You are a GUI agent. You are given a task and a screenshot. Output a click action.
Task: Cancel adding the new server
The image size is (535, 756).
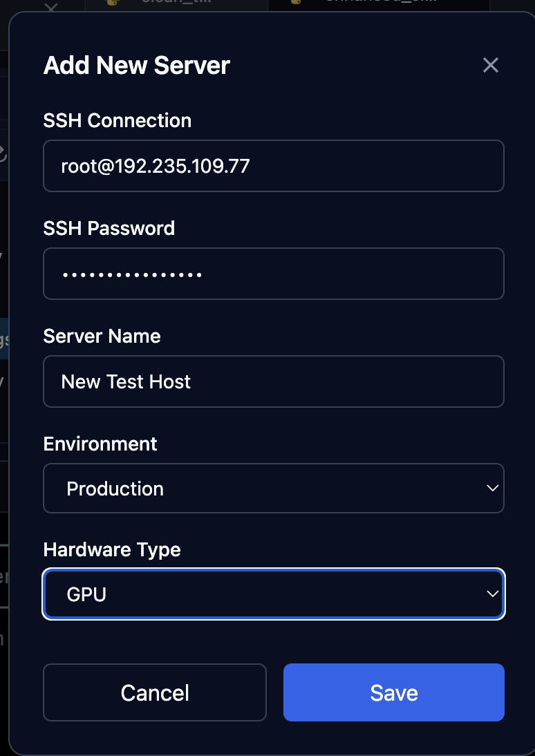[x=154, y=692]
